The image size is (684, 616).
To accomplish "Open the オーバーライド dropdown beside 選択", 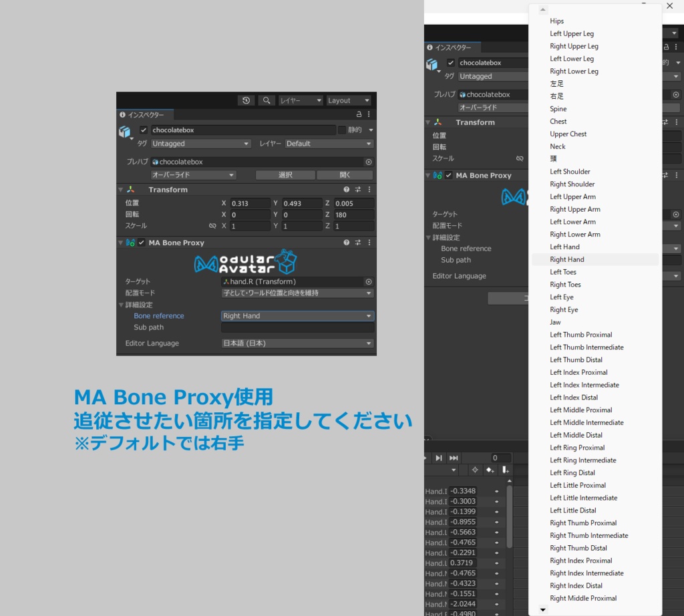I will [x=193, y=175].
